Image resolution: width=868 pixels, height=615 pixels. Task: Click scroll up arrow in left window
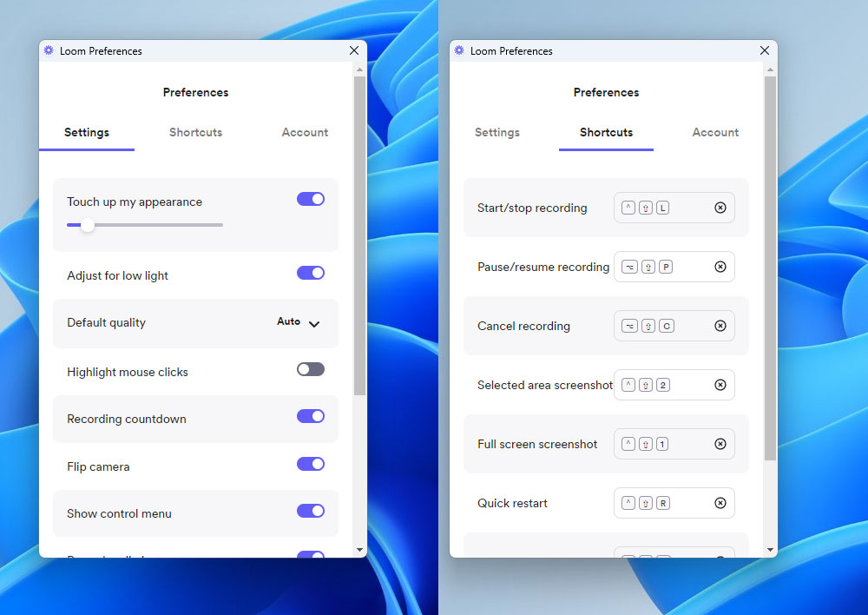point(360,69)
